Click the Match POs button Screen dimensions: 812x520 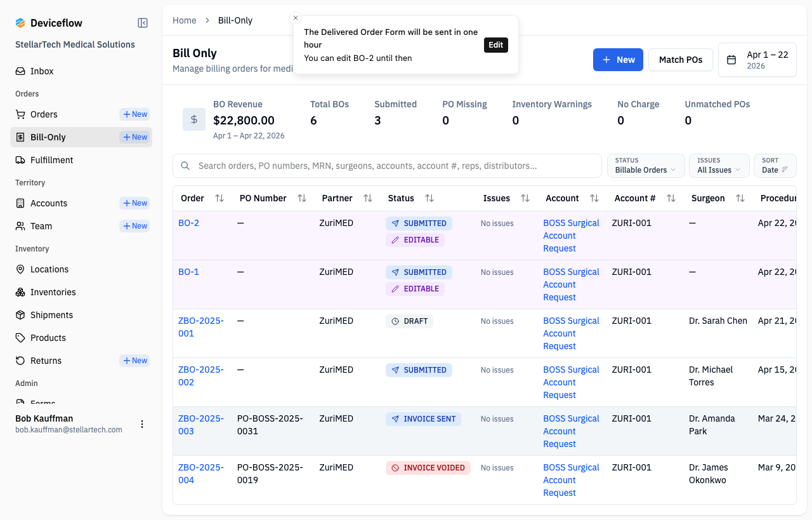point(681,60)
